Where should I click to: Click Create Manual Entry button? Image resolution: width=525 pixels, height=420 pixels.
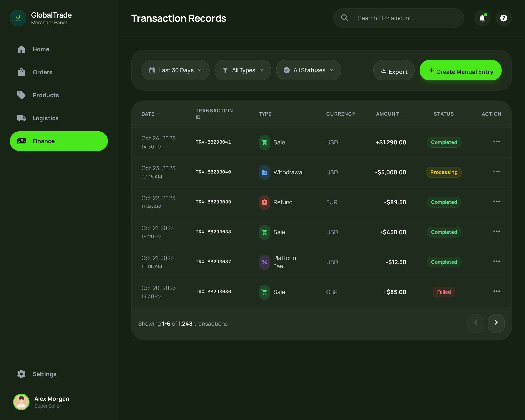click(460, 71)
